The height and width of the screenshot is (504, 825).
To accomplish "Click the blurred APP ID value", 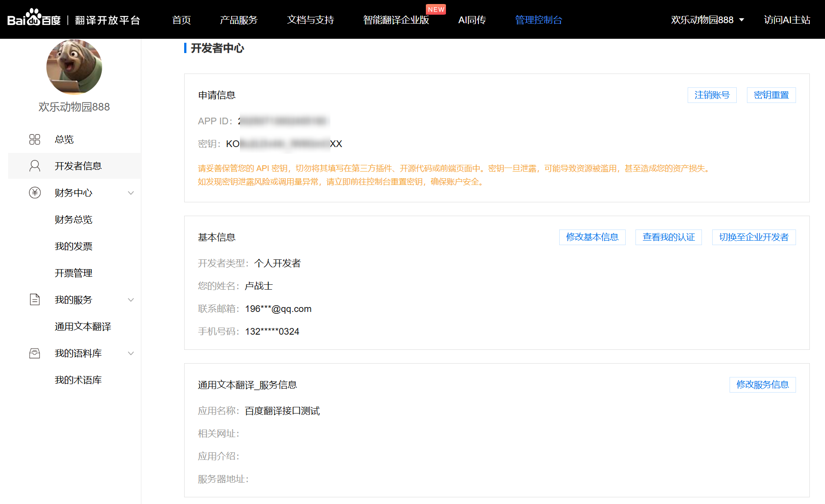I will click(x=284, y=121).
